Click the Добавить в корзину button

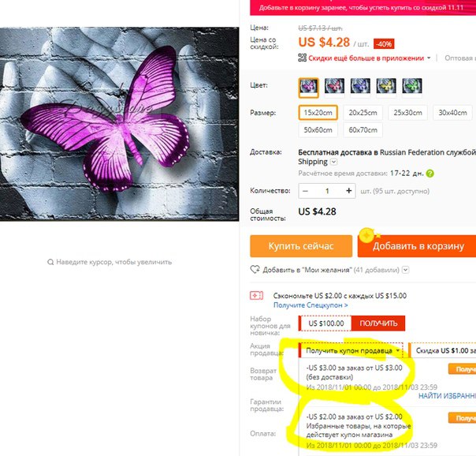(418, 246)
